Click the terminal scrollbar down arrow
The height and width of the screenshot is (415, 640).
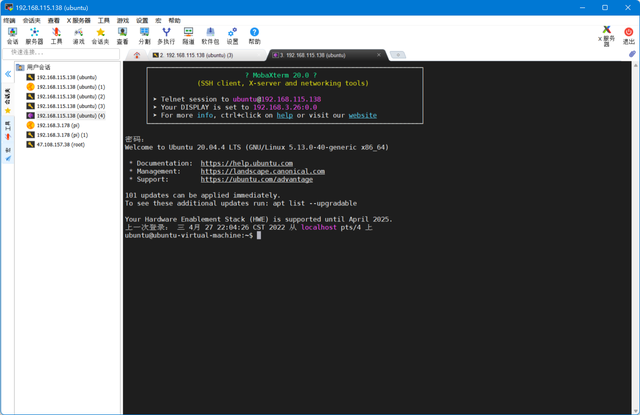(x=636, y=410)
